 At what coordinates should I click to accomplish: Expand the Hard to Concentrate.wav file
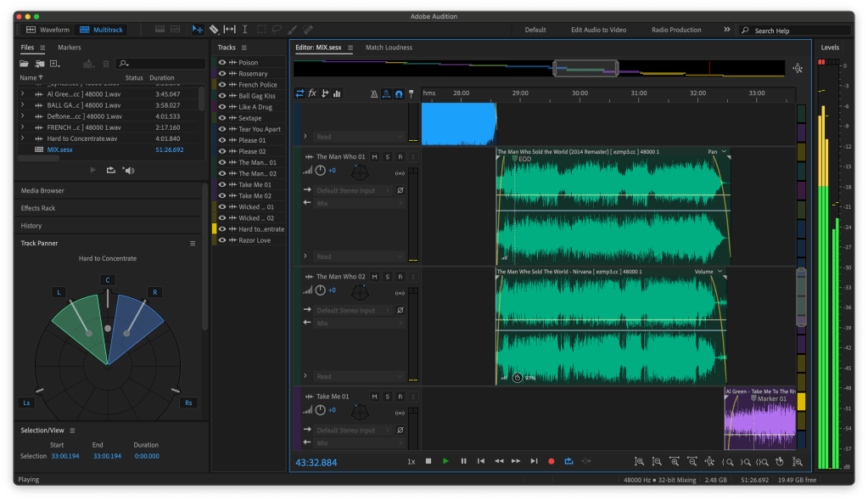(23, 138)
